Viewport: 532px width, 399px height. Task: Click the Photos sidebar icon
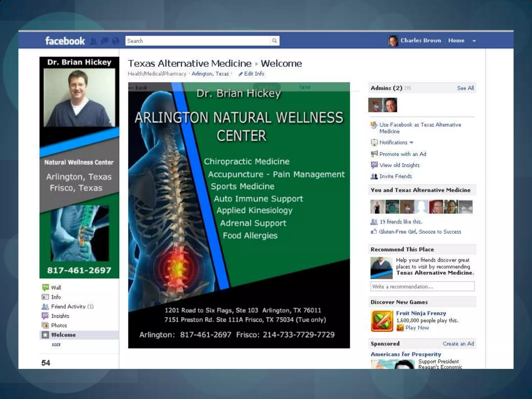click(45, 325)
